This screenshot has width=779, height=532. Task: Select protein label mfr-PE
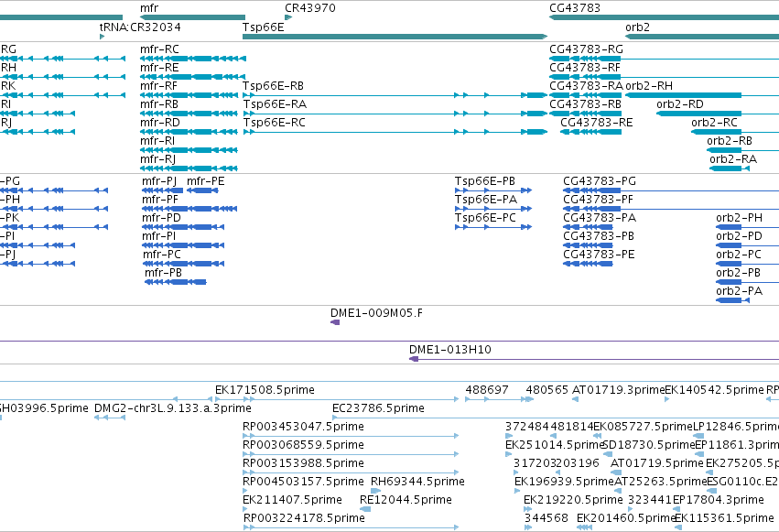(x=206, y=181)
